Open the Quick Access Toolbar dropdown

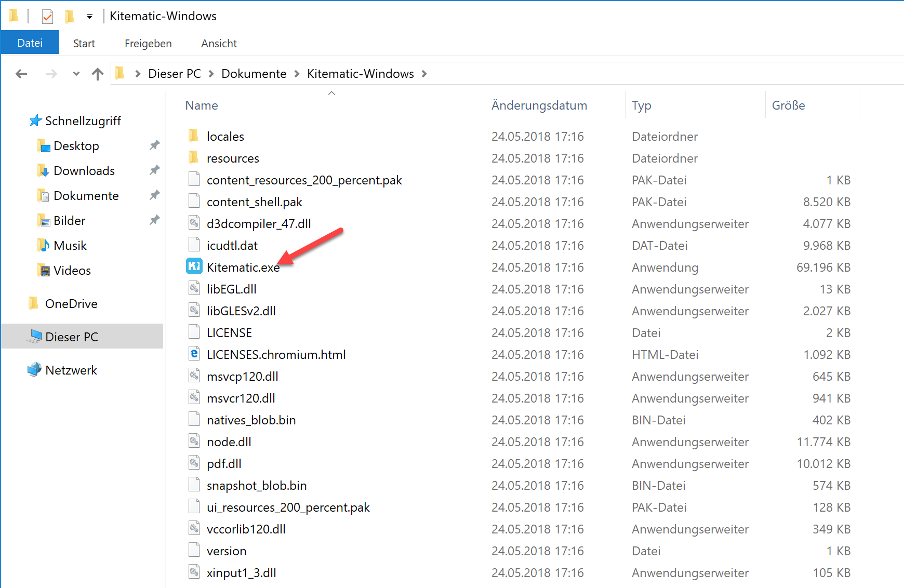pos(89,16)
